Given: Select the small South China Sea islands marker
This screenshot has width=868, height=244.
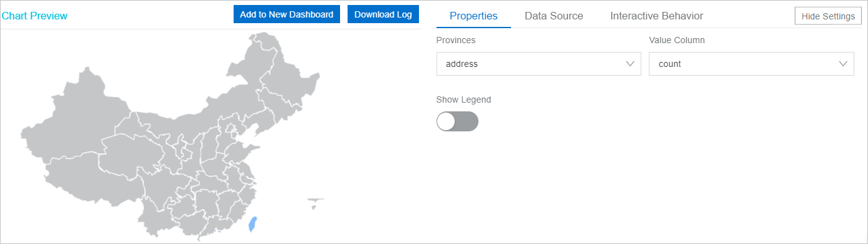Looking at the screenshot, I should pos(316,203).
